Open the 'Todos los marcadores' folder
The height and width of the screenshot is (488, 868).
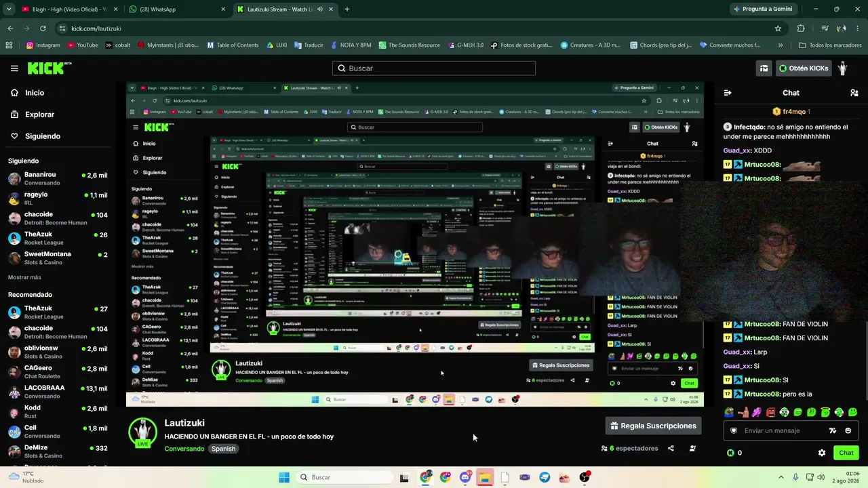coord(830,45)
